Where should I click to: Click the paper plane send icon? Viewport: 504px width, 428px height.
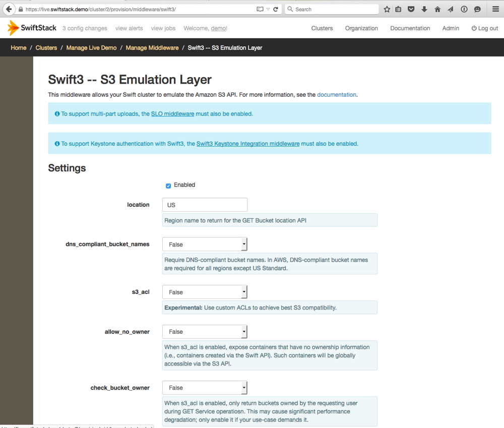(x=450, y=9)
